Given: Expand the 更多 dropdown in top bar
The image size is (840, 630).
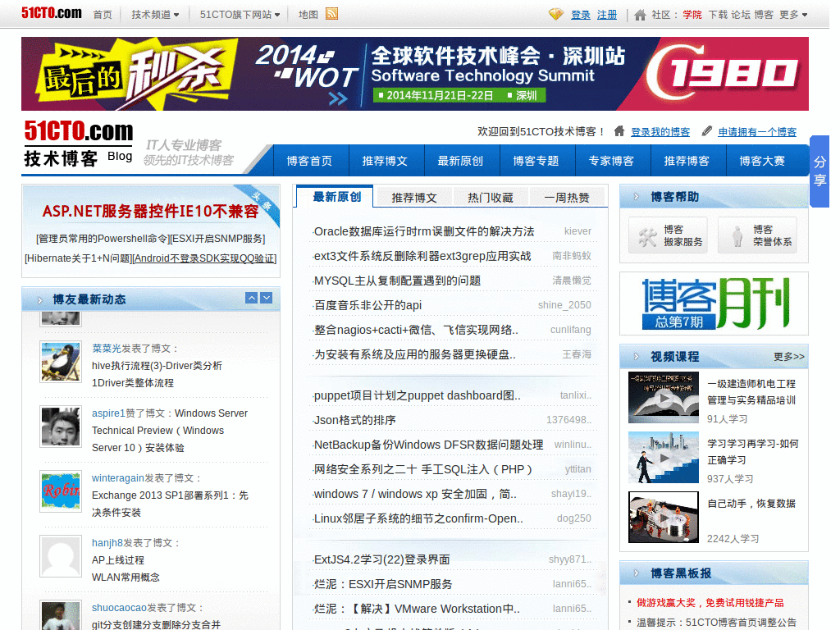Looking at the screenshot, I should 793,15.
